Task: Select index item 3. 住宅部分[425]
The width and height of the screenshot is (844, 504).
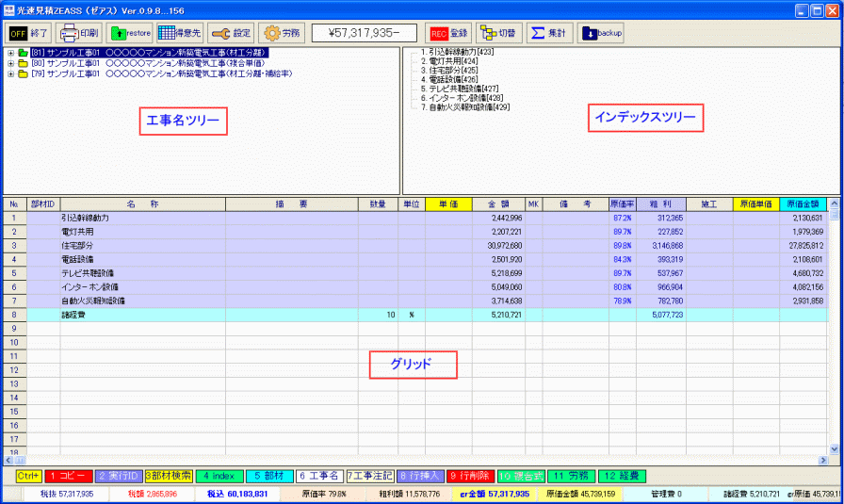Action: tap(449, 70)
